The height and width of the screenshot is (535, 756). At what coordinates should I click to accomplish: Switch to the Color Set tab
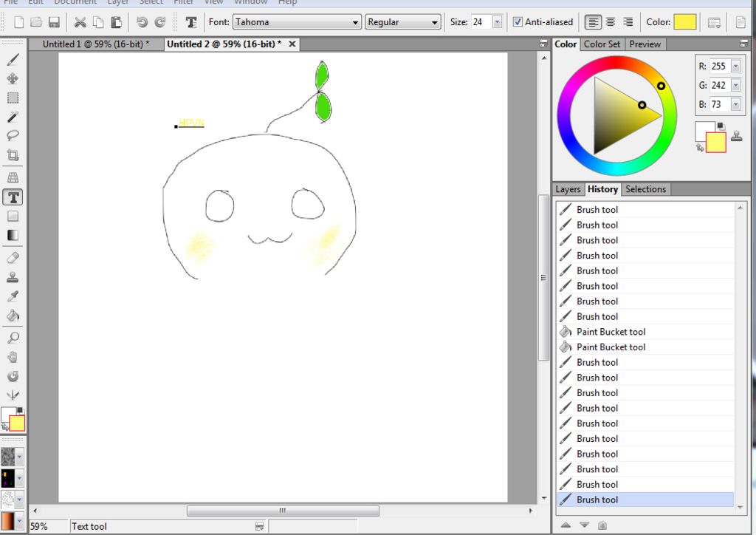click(602, 44)
